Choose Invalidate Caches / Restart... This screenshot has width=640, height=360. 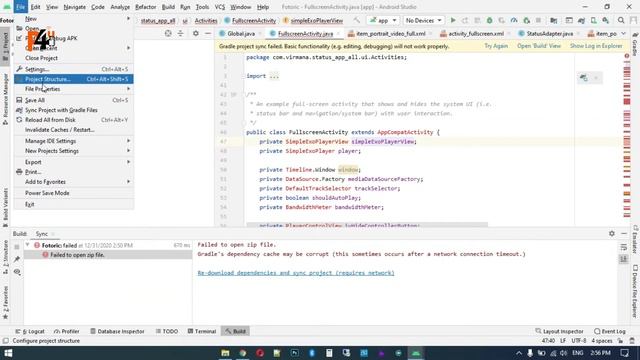74,130
